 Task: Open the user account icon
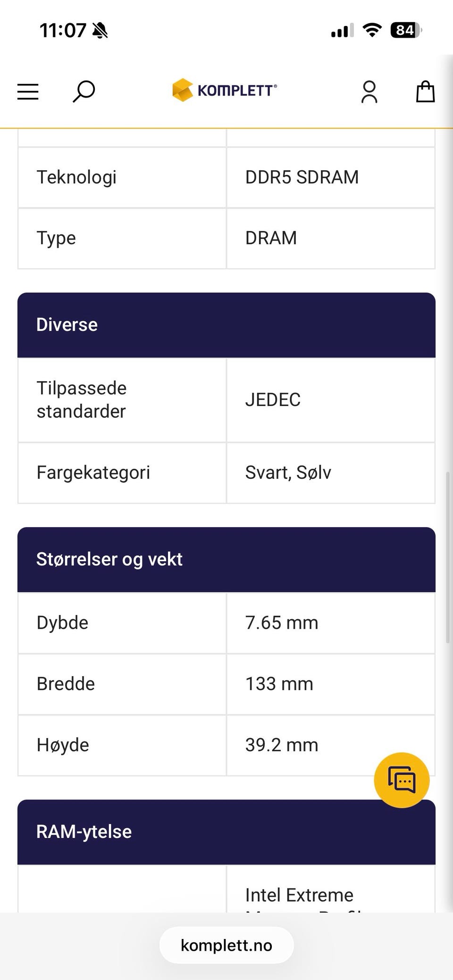click(x=369, y=91)
